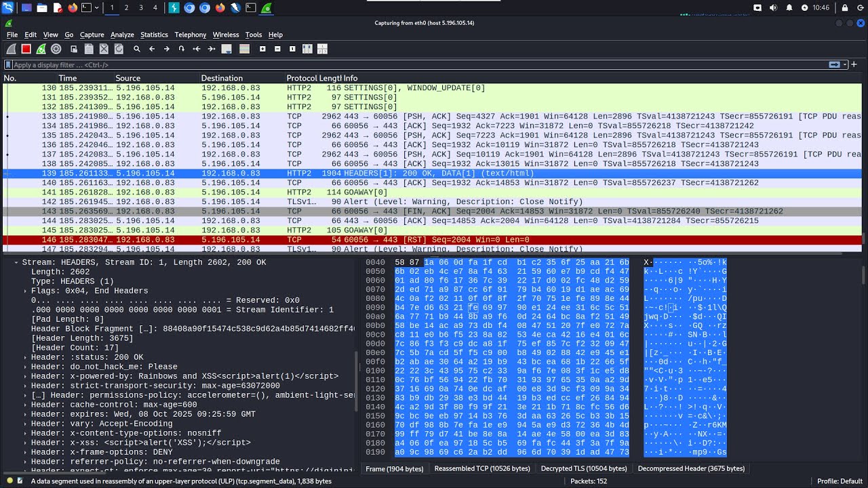The height and width of the screenshot is (488, 868).
Task: Sort packets by the Destination column header
Action: pyautogui.click(x=241, y=78)
